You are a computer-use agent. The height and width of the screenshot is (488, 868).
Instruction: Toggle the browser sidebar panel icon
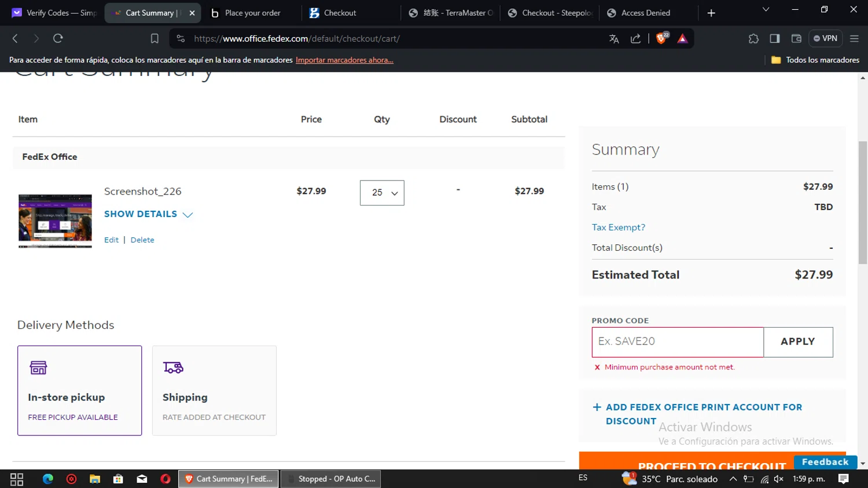pyautogui.click(x=775, y=39)
